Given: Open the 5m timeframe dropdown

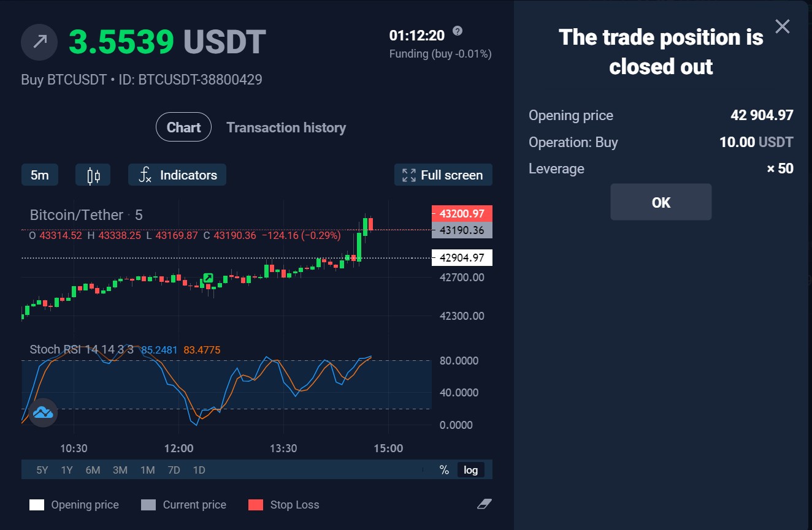Looking at the screenshot, I should 40,175.
